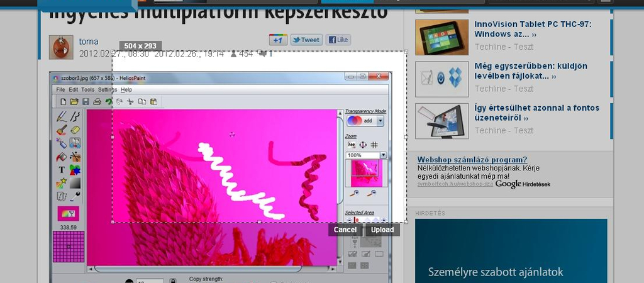
Task: Click toma's avatar picture
Action: [x=61, y=47]
